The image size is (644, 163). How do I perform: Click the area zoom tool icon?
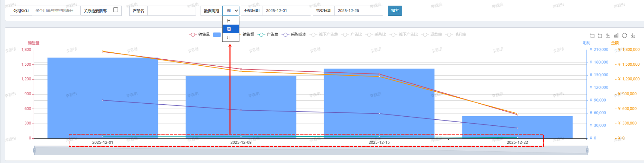tap(592, 35)
